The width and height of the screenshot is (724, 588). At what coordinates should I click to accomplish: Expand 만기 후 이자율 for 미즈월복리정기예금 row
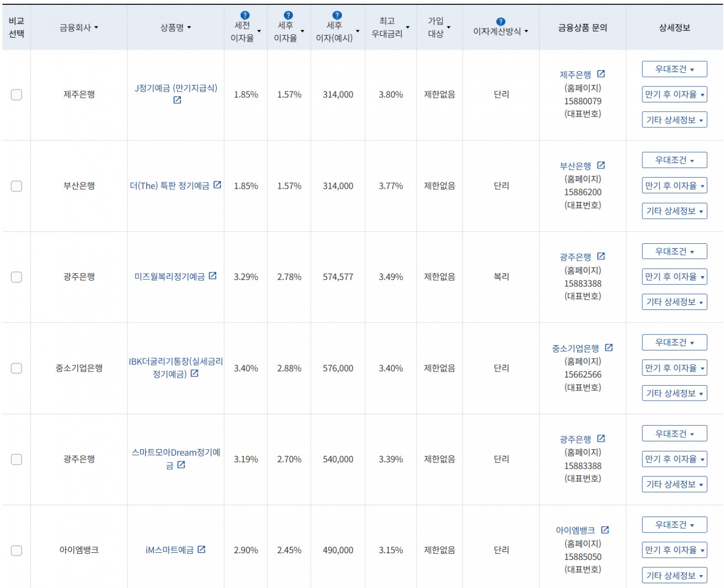point(674,277)
